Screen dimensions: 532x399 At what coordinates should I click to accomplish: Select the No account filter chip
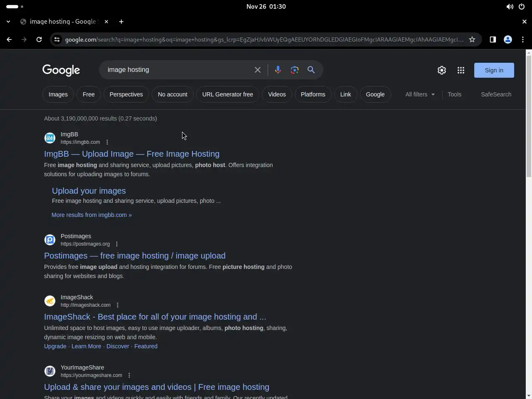172,94
